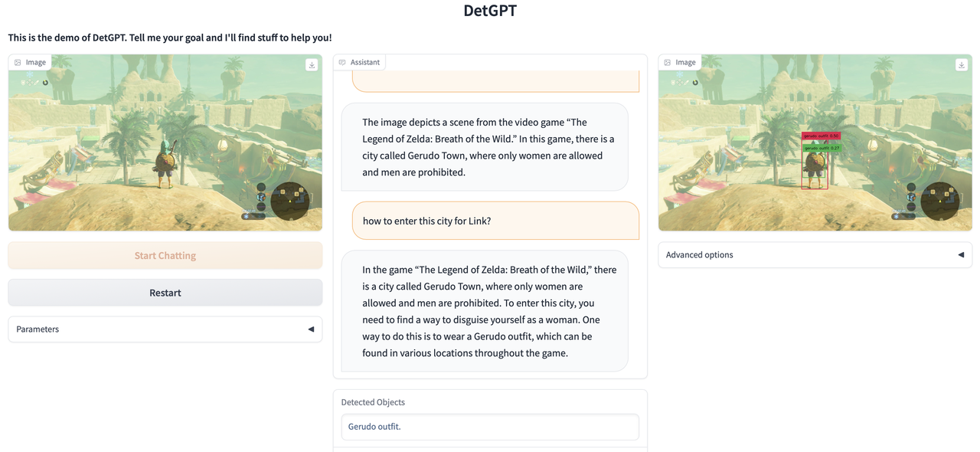Image resolution: width=980 pixels, height=452 pixels.
Task: Download the right detection result image
Action: (x=962, y=65)
